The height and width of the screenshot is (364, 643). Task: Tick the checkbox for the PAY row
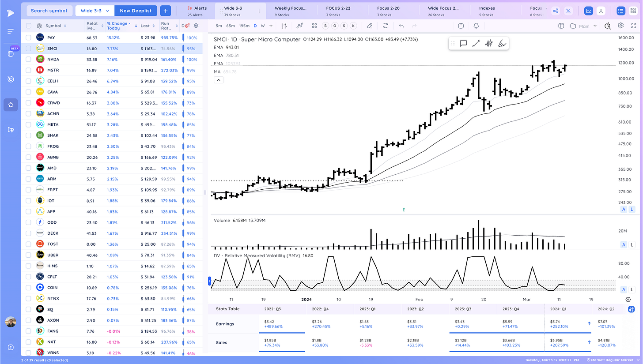(29, 38)
